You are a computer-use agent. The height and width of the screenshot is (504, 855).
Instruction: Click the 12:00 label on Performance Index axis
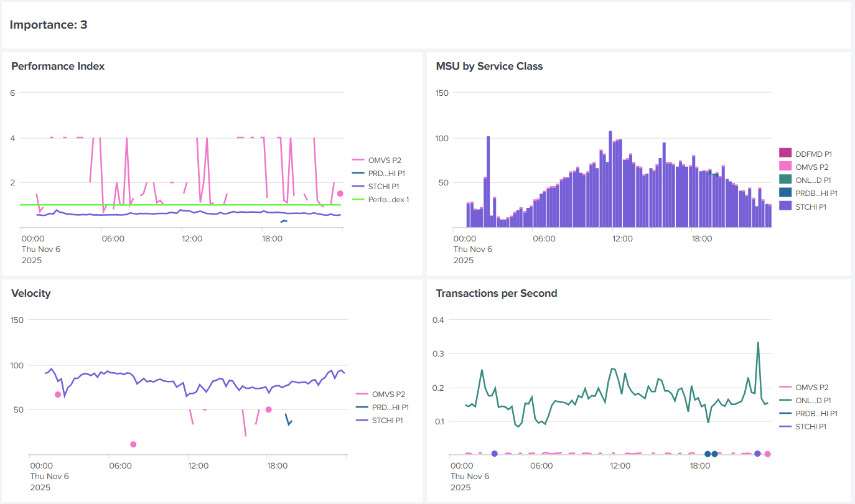192,238
